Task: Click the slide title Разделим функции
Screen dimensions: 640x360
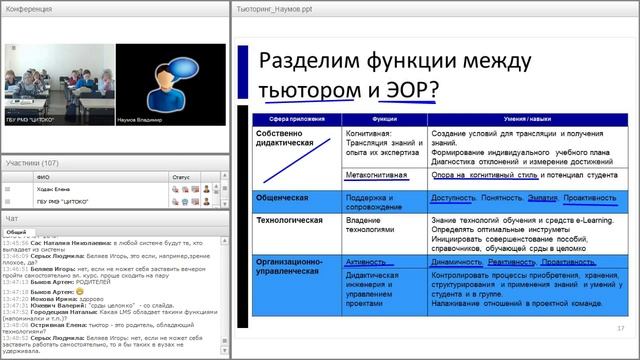Action: (395, 75)
